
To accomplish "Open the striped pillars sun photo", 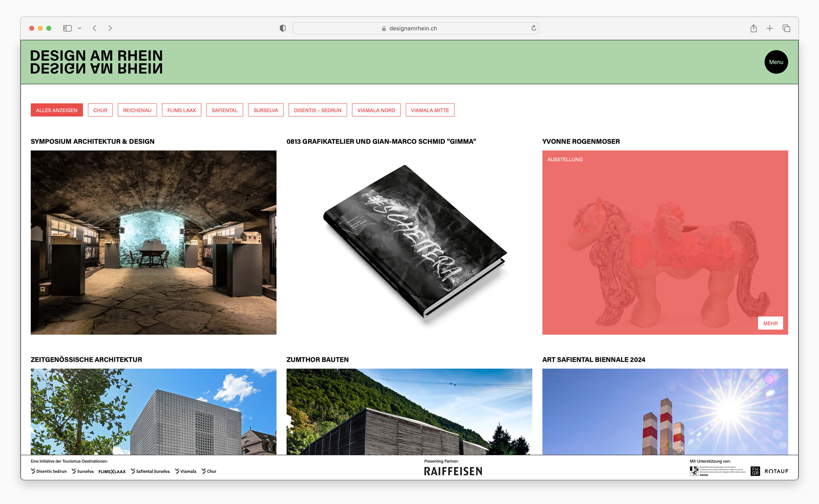I will click(665, 412).
